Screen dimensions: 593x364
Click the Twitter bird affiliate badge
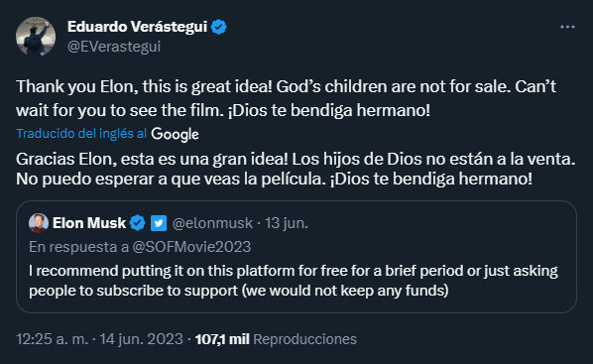(159, 223)
